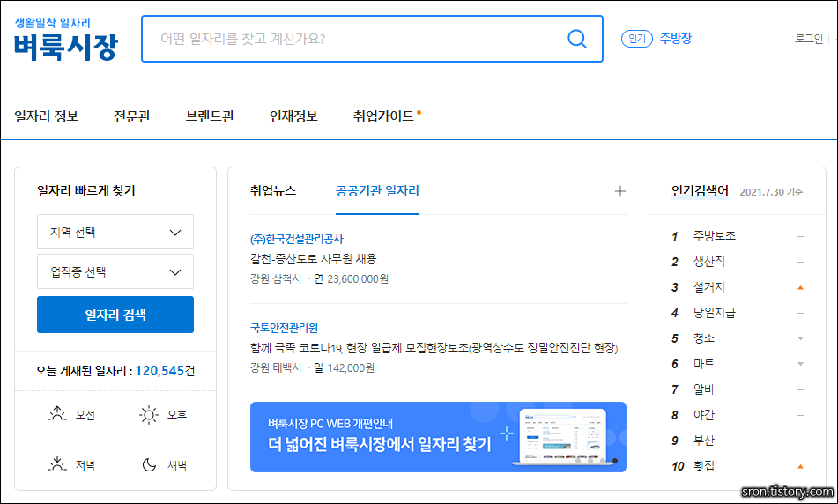Select popular search term 생산직
Screen dimensions: 838x504
point(708,262)
